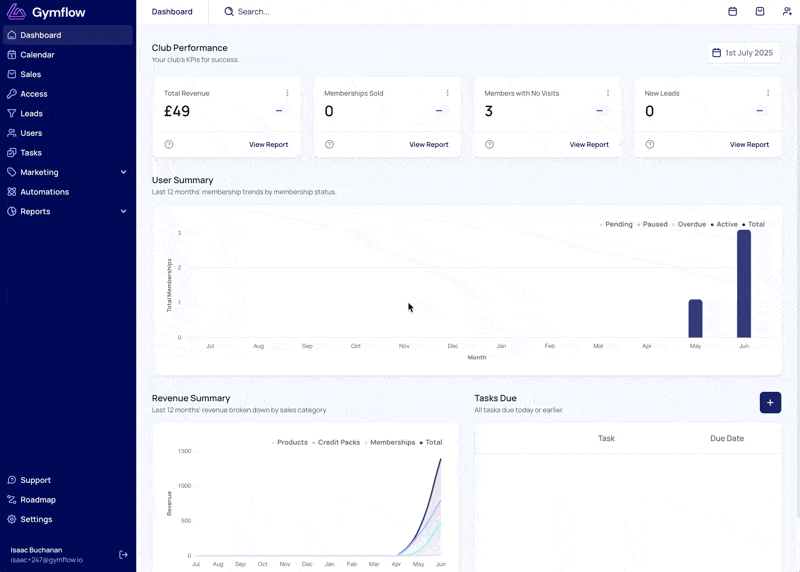Click the add user icon in top bar
This screenshot has height=572, width=800.
pos(787,11)
